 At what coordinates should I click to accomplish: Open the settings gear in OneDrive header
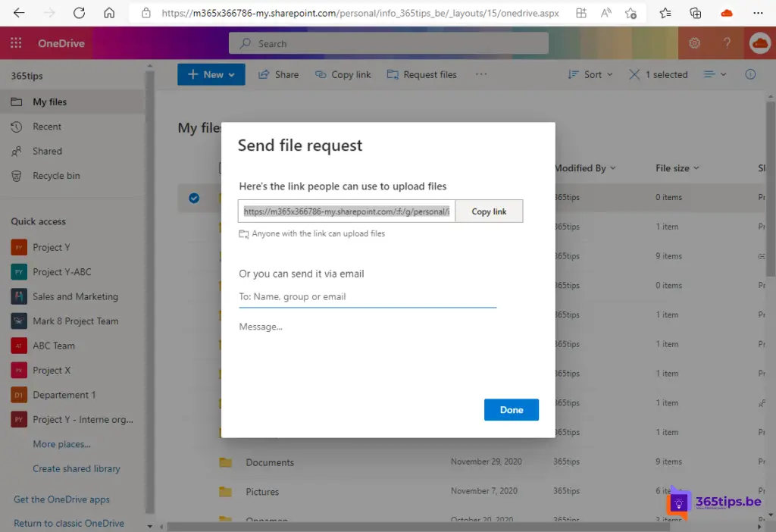click(694, 43)
